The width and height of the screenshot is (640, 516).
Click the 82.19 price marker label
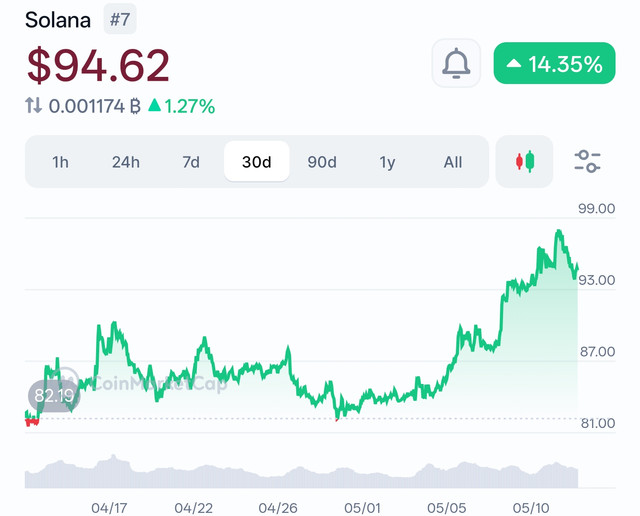click(x=53, y=396)
